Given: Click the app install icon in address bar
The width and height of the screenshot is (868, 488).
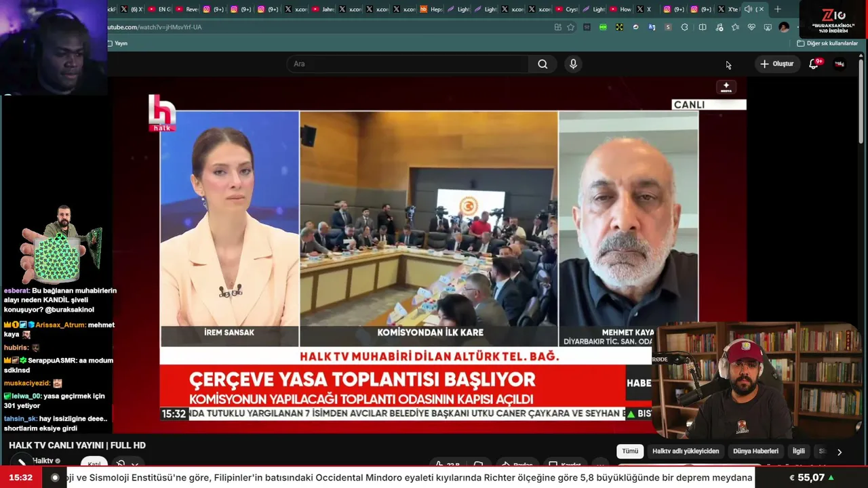Looking at the screenshot, I should click(557, 27).
